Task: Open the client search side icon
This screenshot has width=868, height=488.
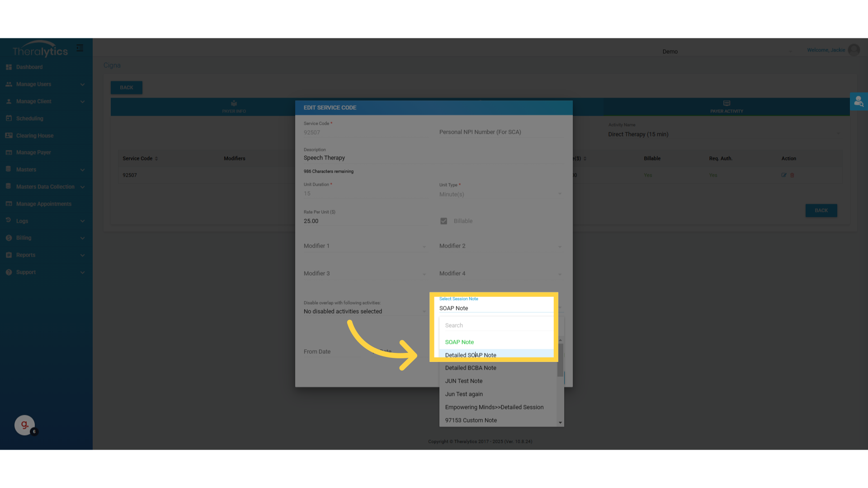Action: (859, 102)
